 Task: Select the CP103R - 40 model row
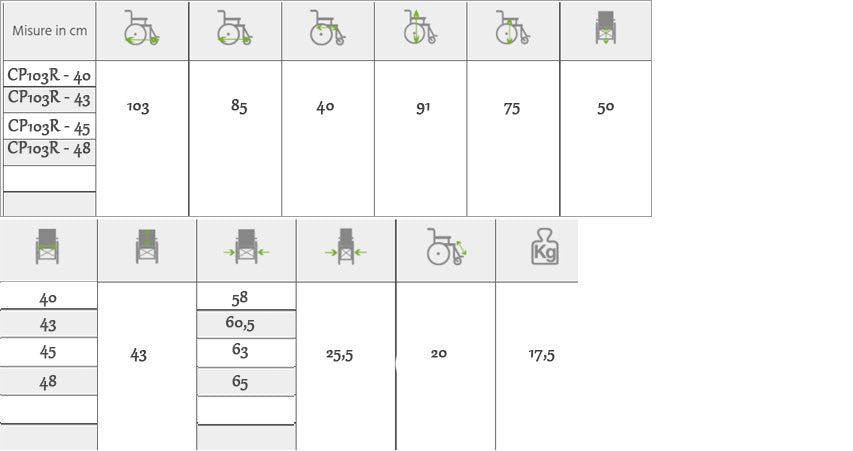tap(49, 75)
